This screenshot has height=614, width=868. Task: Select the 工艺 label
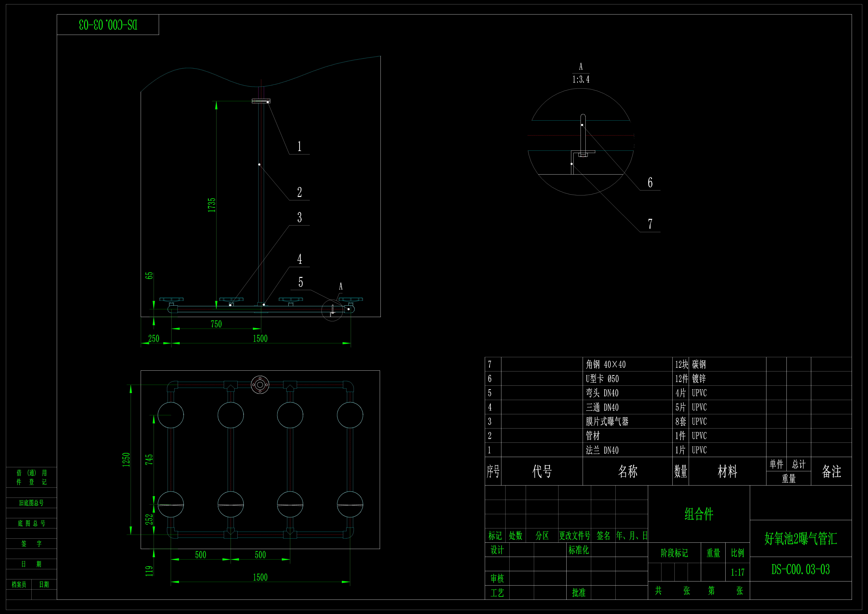(x=497, y=593)
